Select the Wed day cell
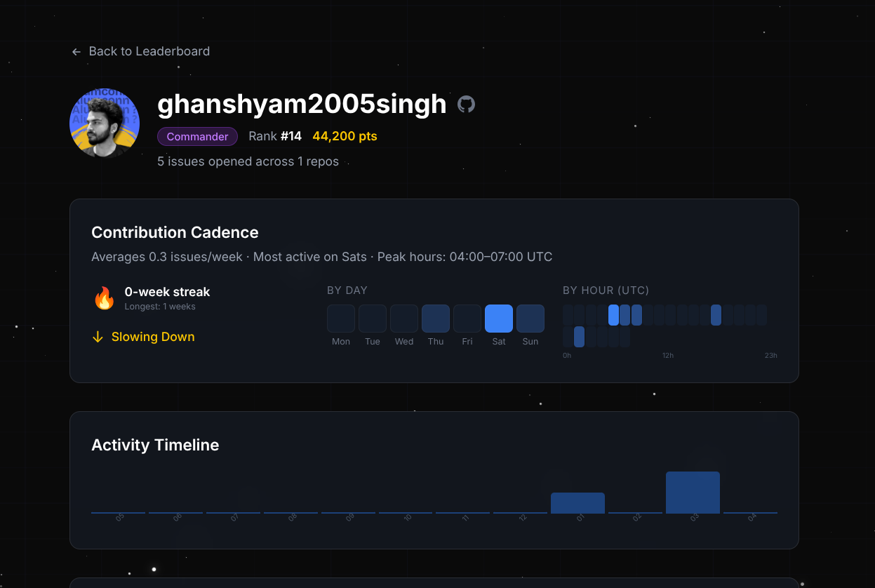Image resolution: width=875 pixels, height=588 pixels. (404, 319)
